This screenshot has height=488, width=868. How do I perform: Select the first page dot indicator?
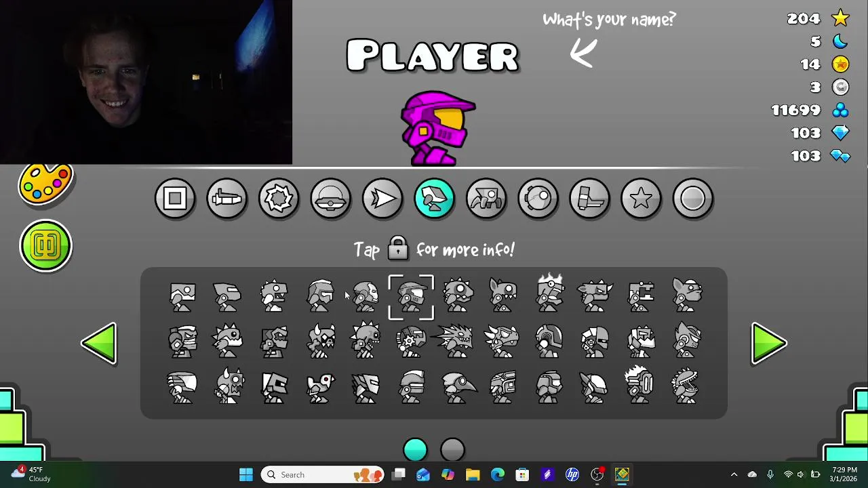pyautogui.click(x=415, y=450)
